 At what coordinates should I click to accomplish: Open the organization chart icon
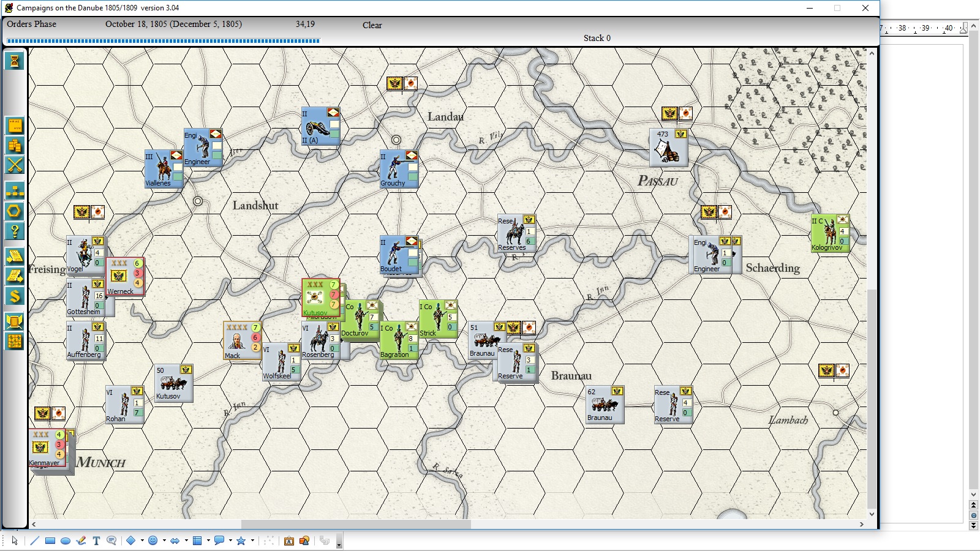pos(15,190)
